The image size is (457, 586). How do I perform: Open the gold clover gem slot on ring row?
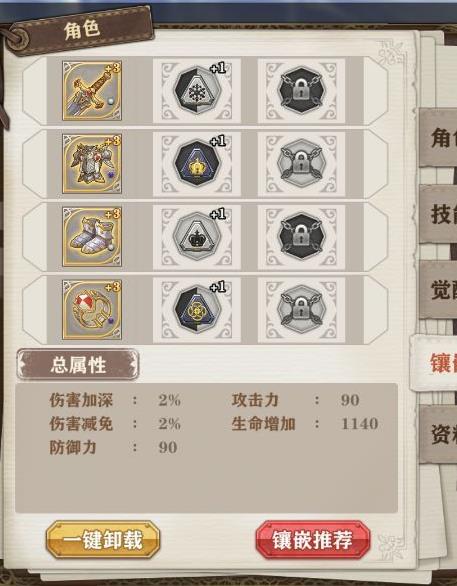coord(197,310)
